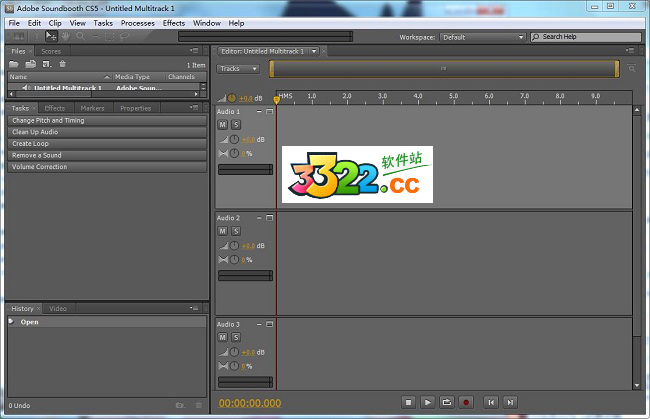The height and width of the screenshot is (419, 650).
Task: Open the Files panel options menu
Action: 194,51
